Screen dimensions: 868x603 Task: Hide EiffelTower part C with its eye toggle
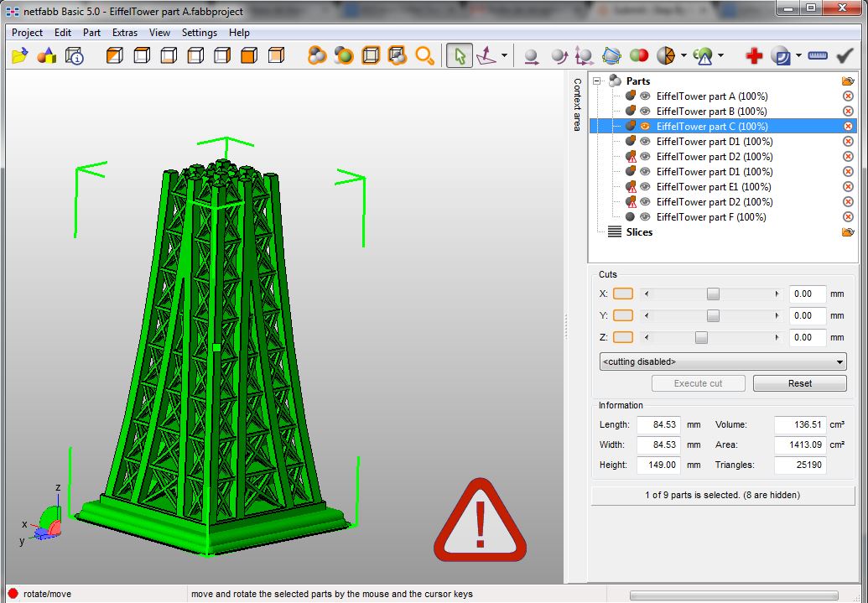click(643, 126)
